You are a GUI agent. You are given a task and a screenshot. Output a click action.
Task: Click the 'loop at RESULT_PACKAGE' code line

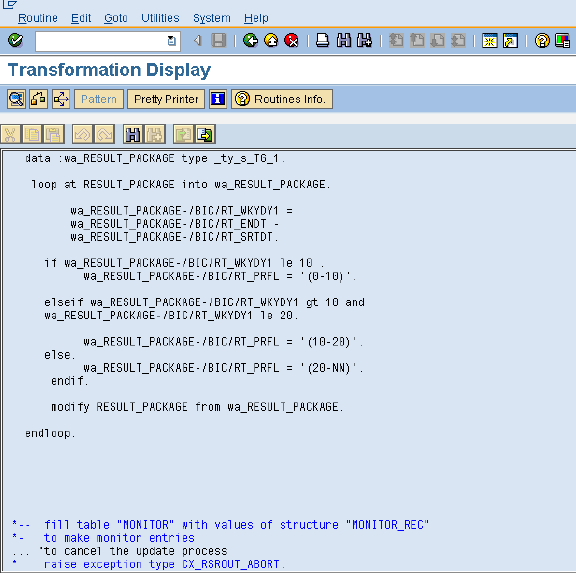click(x=181, y=184)
